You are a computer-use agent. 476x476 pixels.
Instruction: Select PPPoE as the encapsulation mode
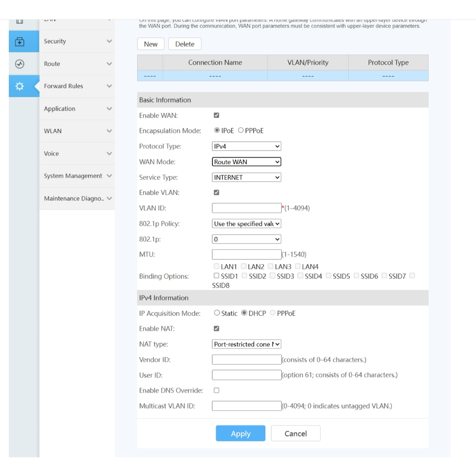pos(241,131)
